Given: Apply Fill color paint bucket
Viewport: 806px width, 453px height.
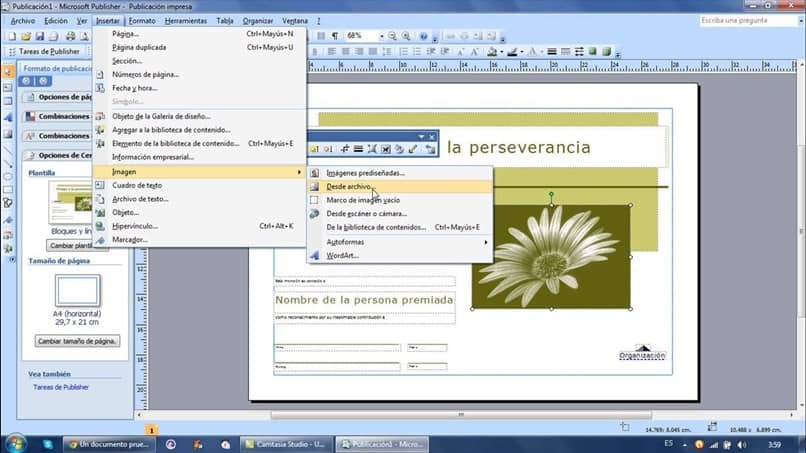Looking at the screenshot, I should (492, 51).
